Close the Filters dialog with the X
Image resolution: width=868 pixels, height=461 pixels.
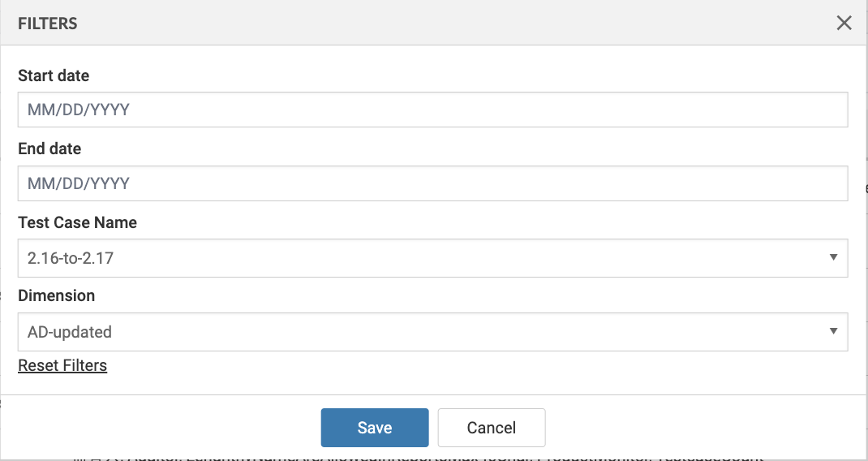(x=844, y=23)
